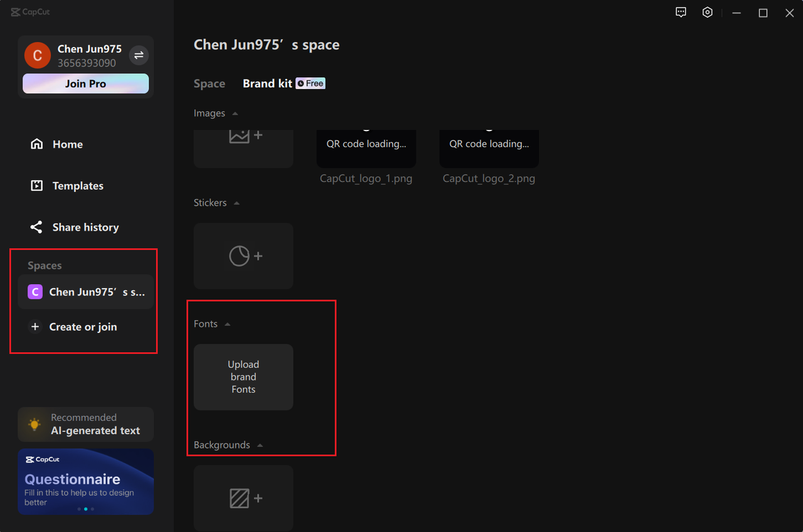Image resolution: width=803 pixels, height=532 pixels.
Task: Click the Join Pro button
Action: (85, 83)
